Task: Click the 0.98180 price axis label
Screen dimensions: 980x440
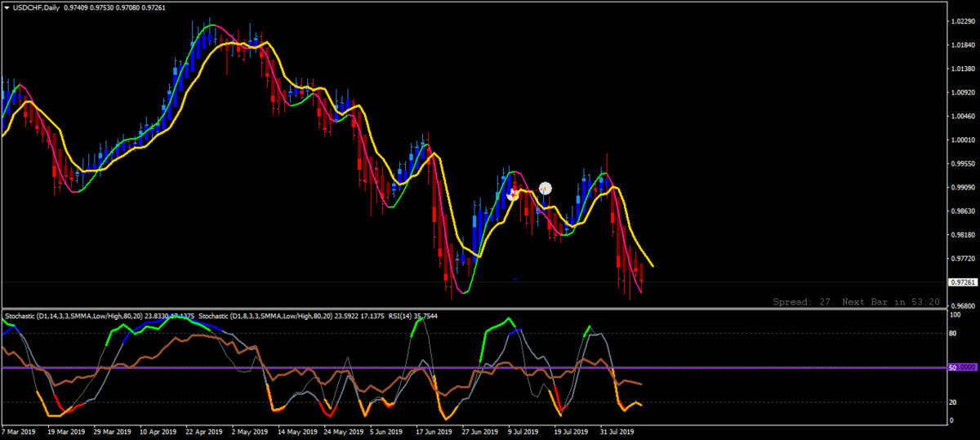Action: tap(964, 235)
